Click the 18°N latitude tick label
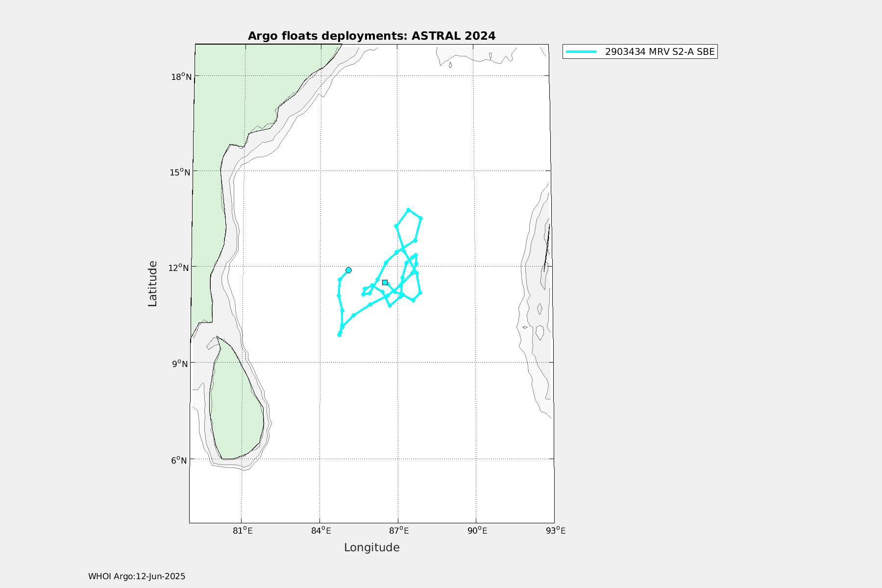The height and width of the screenshot is (588, 882). point(181,76)
